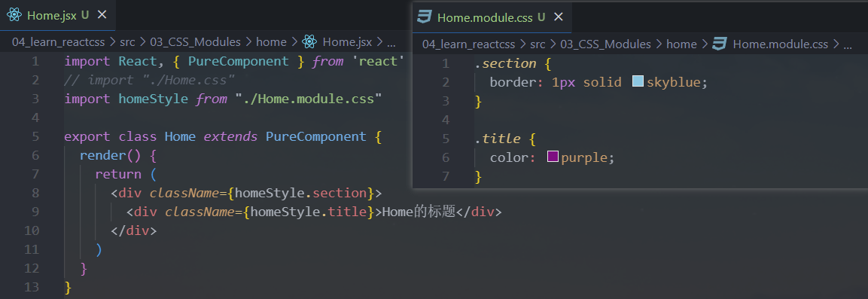Click line number 13 in Home.jsx
Image resolution: width=868 pixels, height=299 pixels.
pos(32,287)
